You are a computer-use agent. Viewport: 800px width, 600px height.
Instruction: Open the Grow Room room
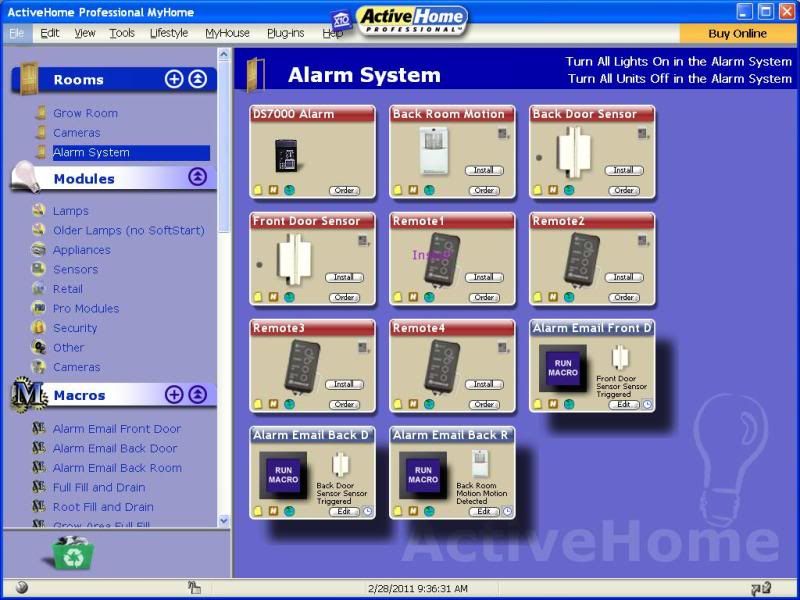point(85,113)
